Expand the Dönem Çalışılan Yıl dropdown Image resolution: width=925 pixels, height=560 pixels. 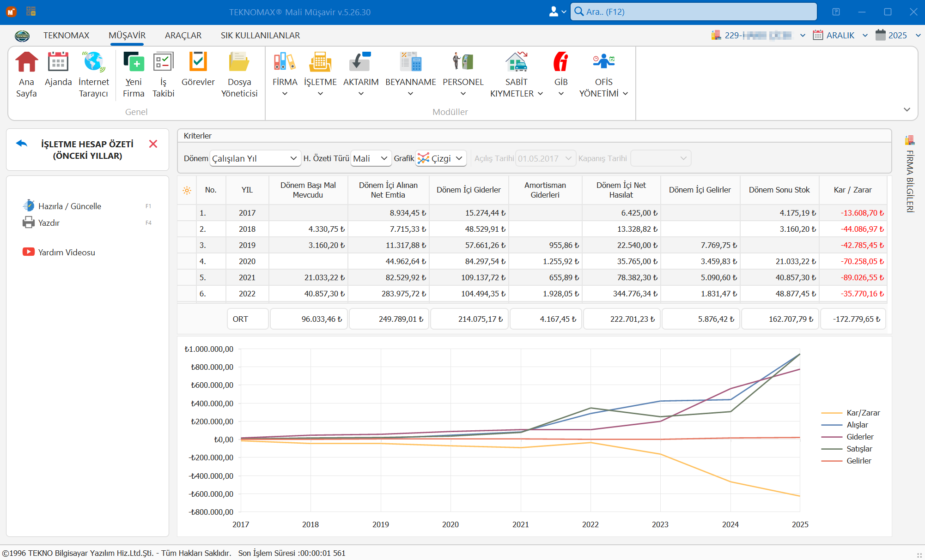pyautogui.click(x=254, y=158)
